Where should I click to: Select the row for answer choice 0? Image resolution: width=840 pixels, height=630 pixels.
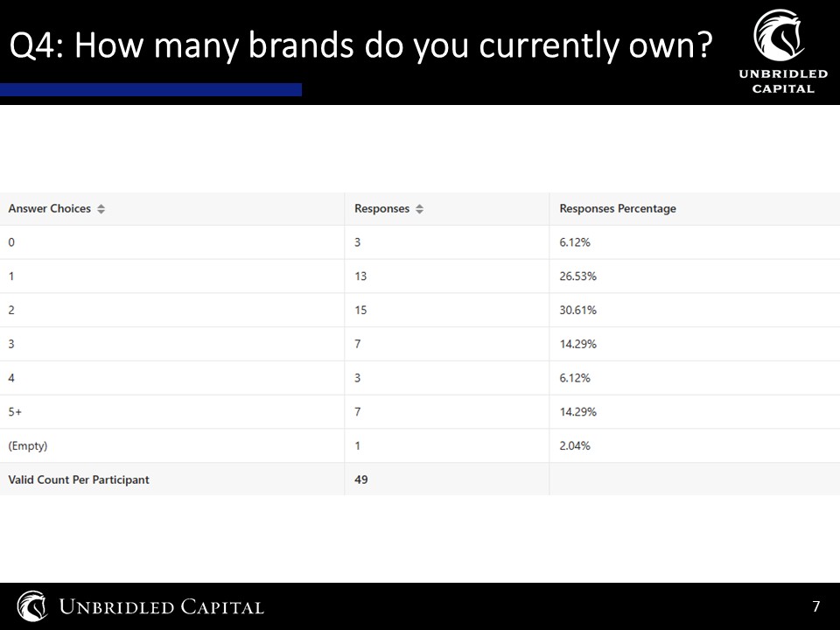420,242
